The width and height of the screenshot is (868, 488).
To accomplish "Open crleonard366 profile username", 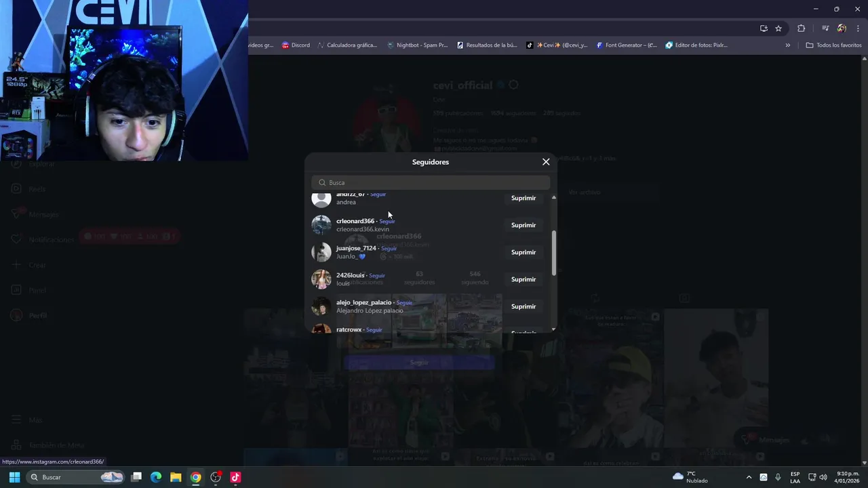I will coord(355,221).
